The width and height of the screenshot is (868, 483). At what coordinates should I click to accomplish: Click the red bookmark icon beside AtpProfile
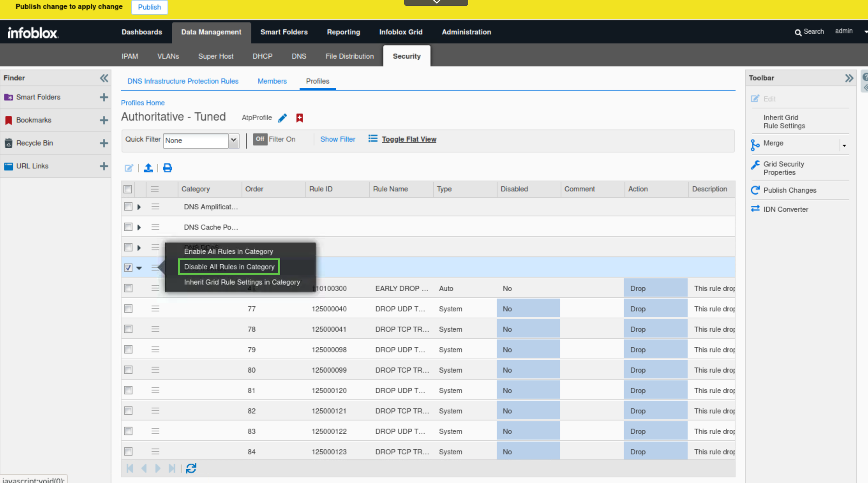(299, 118)
